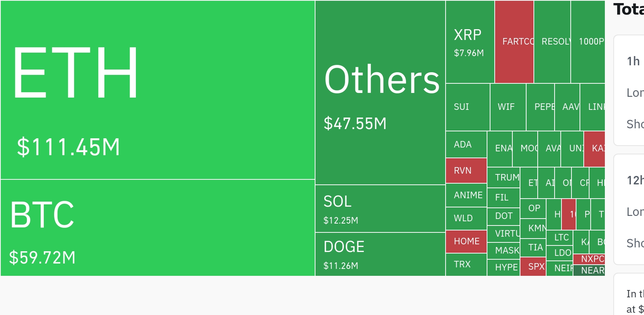This screenshot has width=644, height=315.
Task: Click the DOT tile
Action: [x=504, y=217]
